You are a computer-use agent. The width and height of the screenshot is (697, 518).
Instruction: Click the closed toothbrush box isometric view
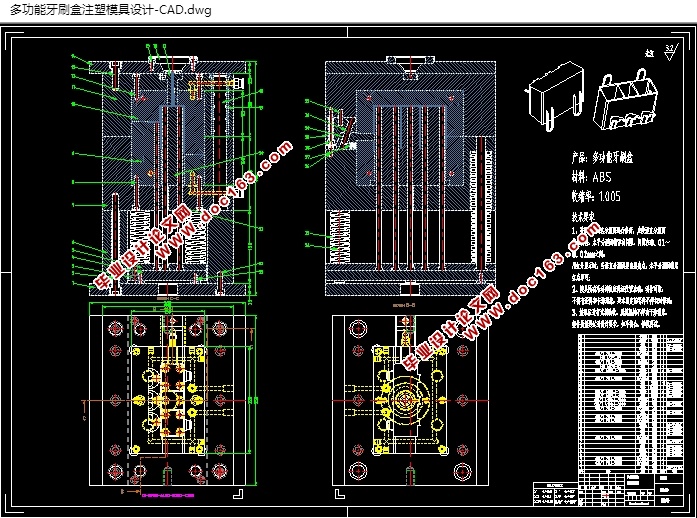pos(555,96)
